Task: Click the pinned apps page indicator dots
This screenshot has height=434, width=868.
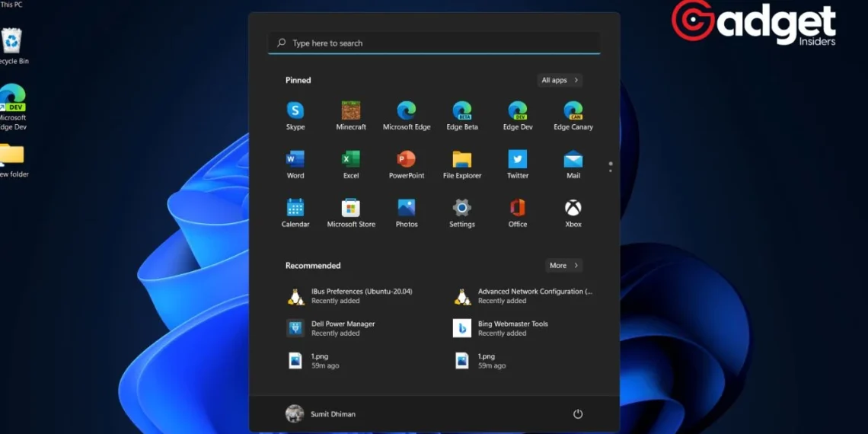Action: (611, 167)
